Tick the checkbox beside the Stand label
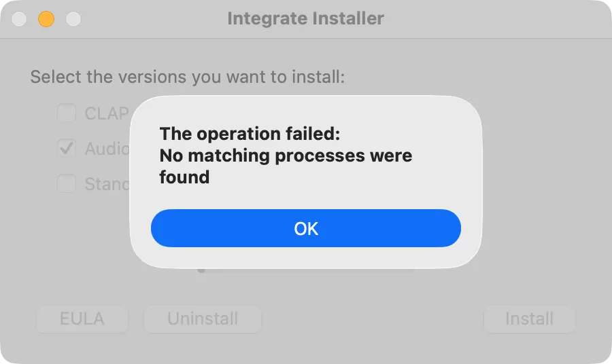 click(67, 183)
